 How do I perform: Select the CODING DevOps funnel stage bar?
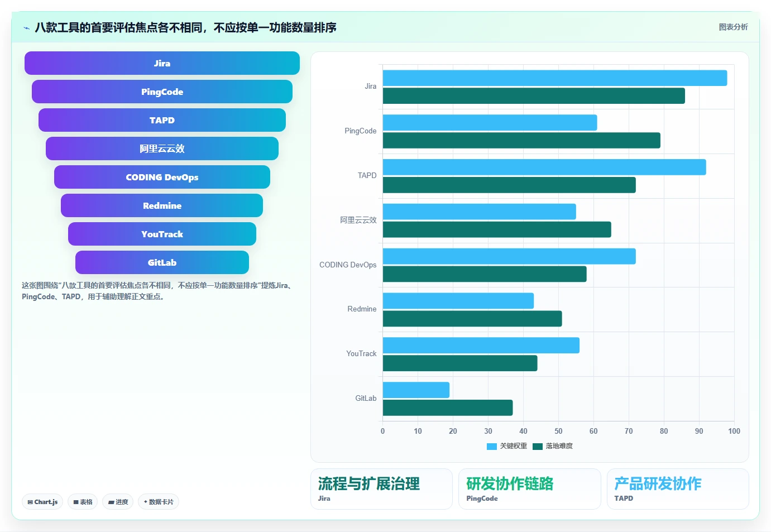162,177
